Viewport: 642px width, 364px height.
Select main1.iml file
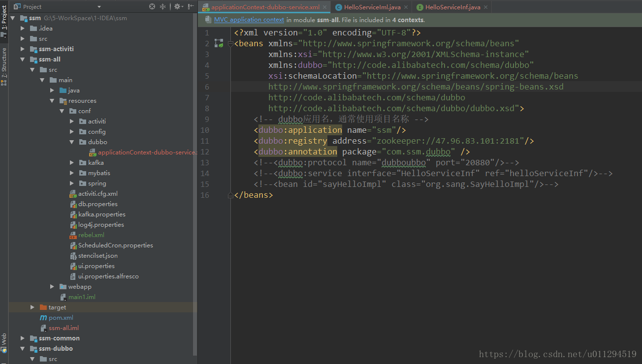point(82,297)
